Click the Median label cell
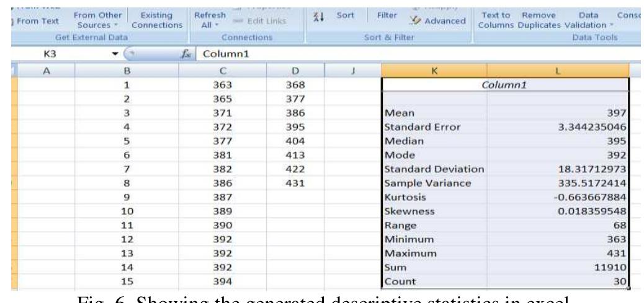The width and height of the screenshot is (644, 303). tap(434, 141)
